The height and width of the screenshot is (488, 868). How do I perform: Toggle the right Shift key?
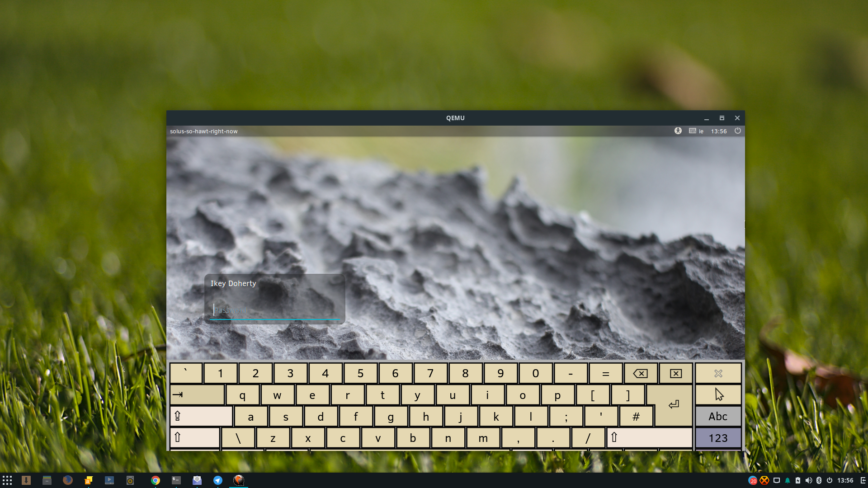(x=649, y=437)
